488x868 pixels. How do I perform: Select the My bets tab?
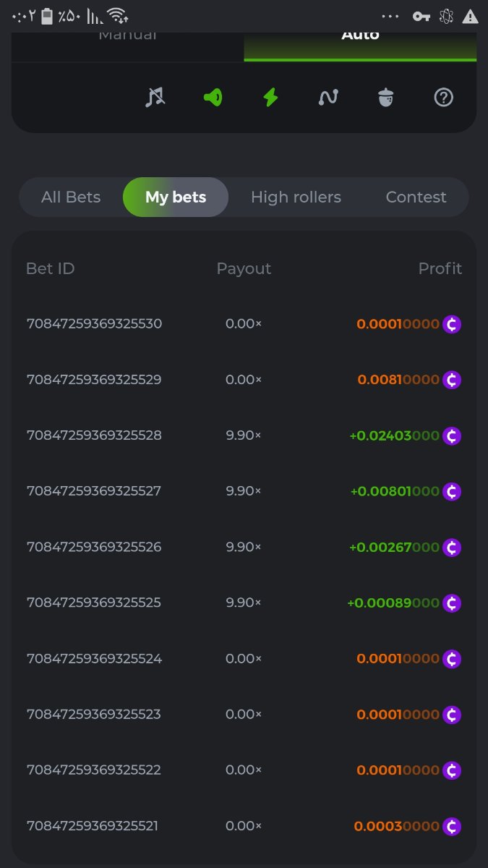(176, 197)
